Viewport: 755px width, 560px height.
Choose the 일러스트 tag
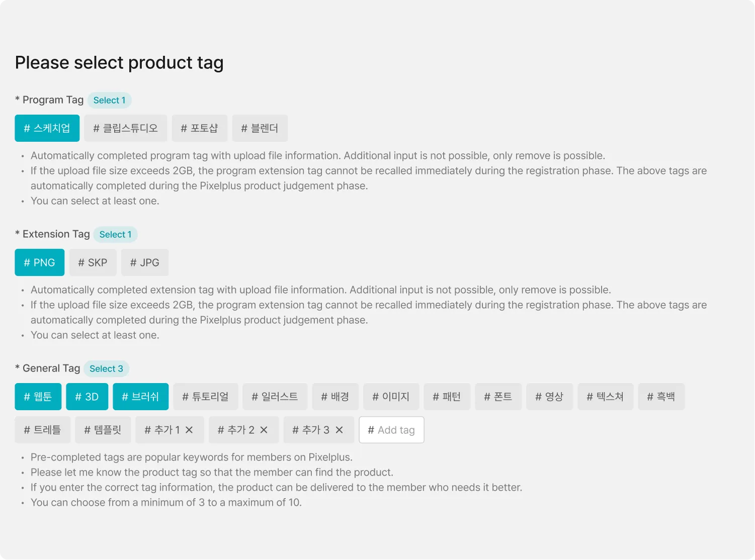pos(275,397)
